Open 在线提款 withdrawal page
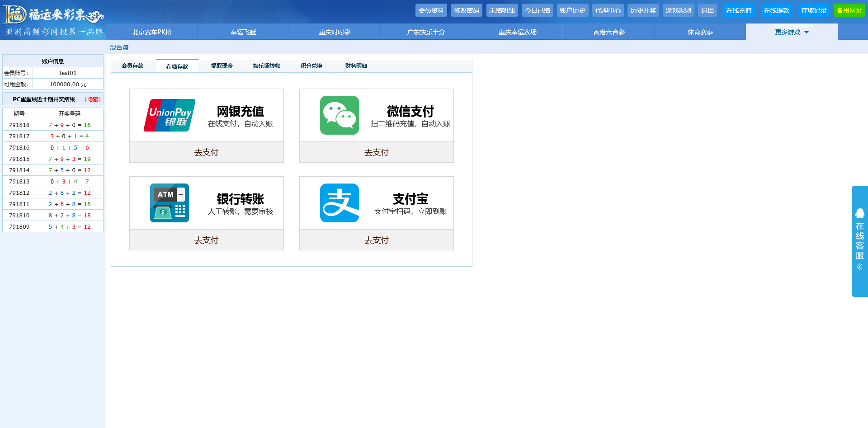 pos(777,9)
